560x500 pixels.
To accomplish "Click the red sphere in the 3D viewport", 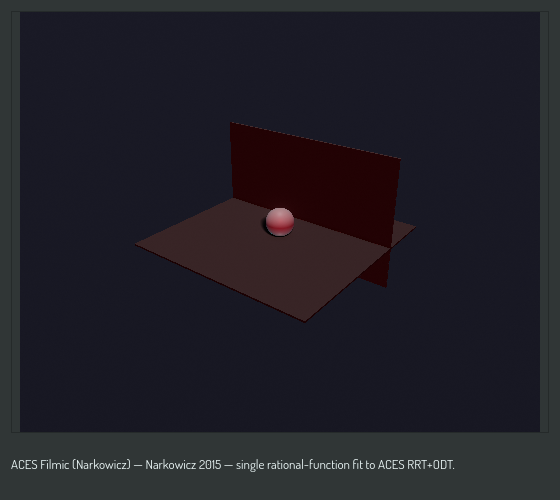I will coord(280,222).
